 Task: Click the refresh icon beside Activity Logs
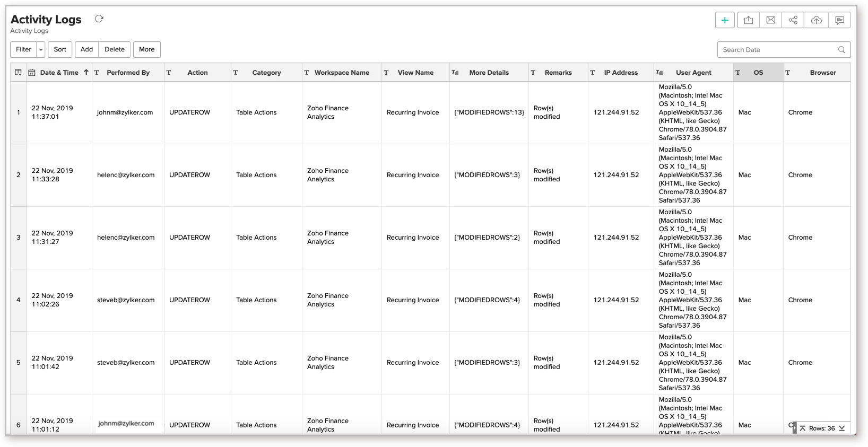(99, 19)
